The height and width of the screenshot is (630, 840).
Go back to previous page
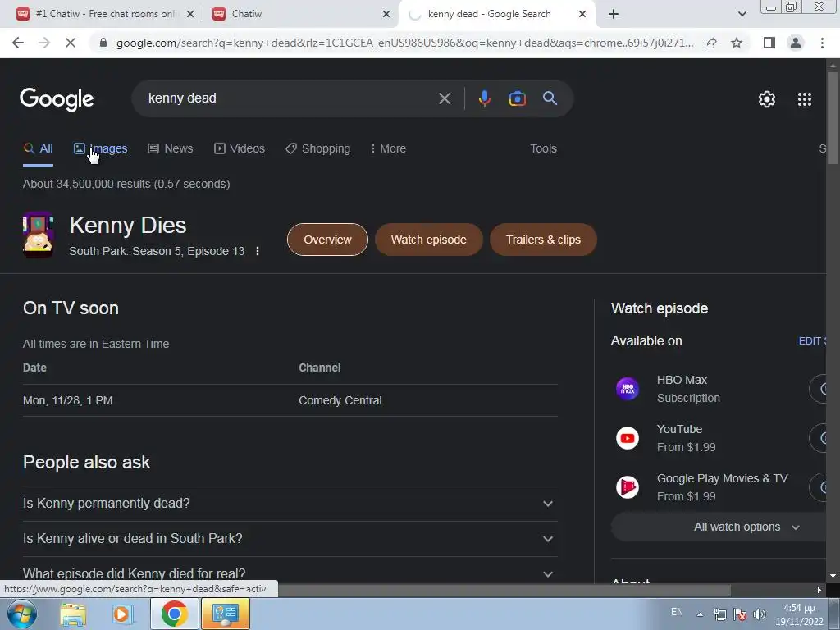[x=18, y=43]
